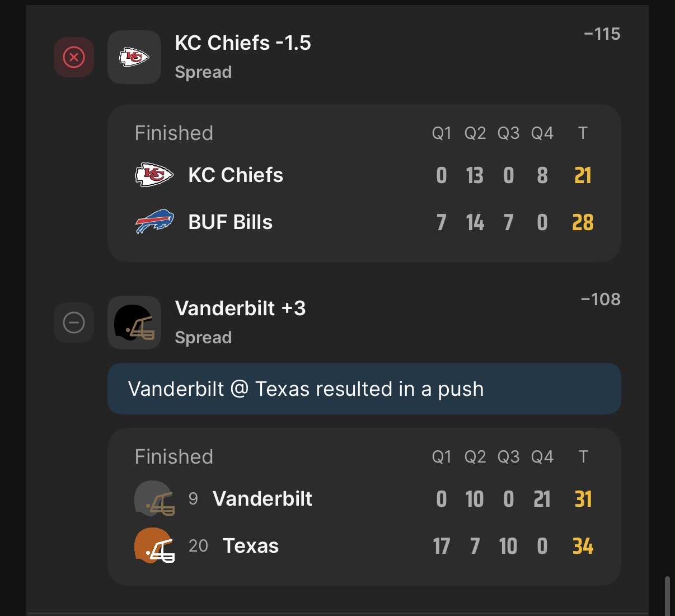Click the vertical scrollbar on the right edge
The width and height of the screenshot is (675, 616).
point(667,596)
